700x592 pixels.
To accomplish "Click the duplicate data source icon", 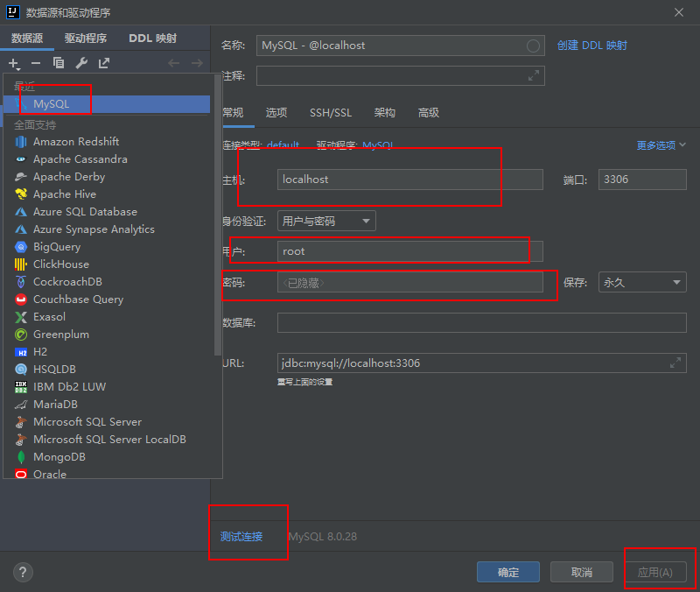I will (59, 63).
